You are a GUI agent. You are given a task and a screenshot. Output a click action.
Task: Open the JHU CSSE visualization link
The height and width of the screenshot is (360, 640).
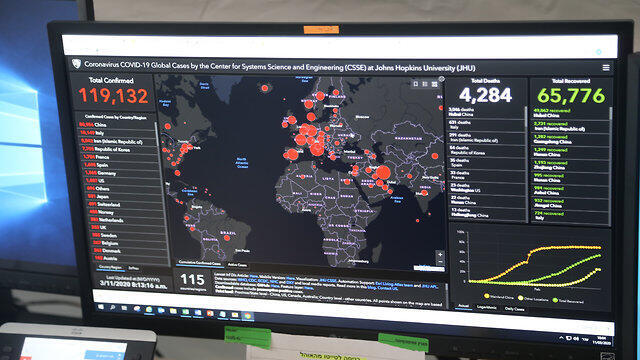[x=328, y=280]
